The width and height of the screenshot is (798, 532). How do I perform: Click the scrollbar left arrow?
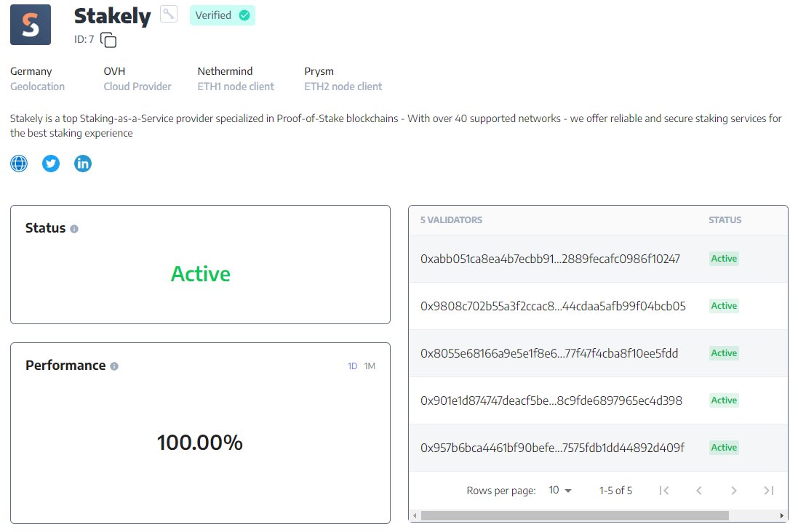pos(415,516)
